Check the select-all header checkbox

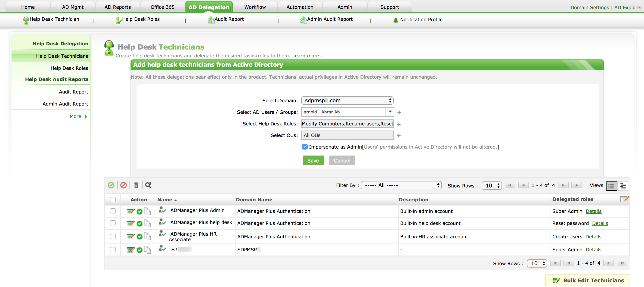(113, 200)
